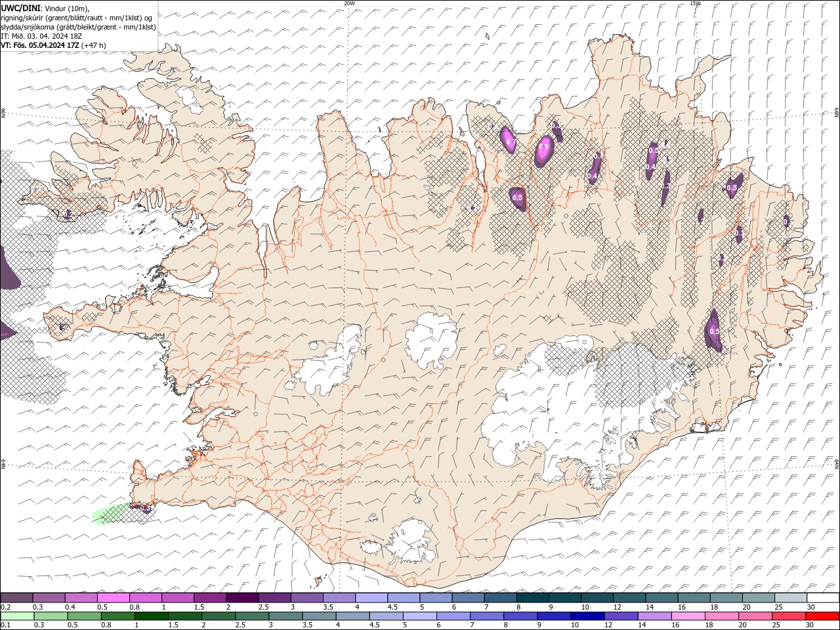
Task: Select the 'slydda/snjókoma' legend description line
Action: pyautogui.click(x=78, y=27)
